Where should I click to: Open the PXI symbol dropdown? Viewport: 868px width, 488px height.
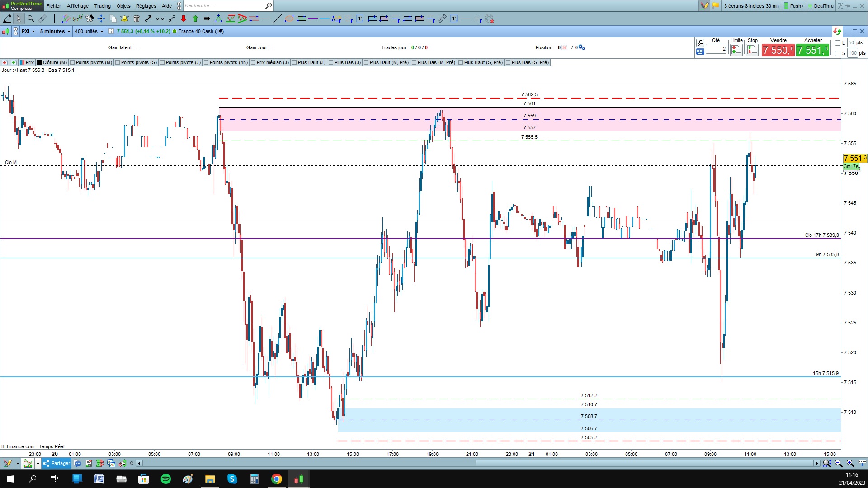[x=28, y=31]
